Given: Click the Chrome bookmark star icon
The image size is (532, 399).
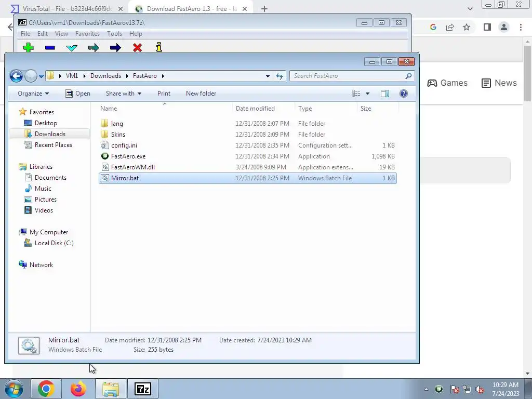Looking at the screenshot, I should coord(467,27).
